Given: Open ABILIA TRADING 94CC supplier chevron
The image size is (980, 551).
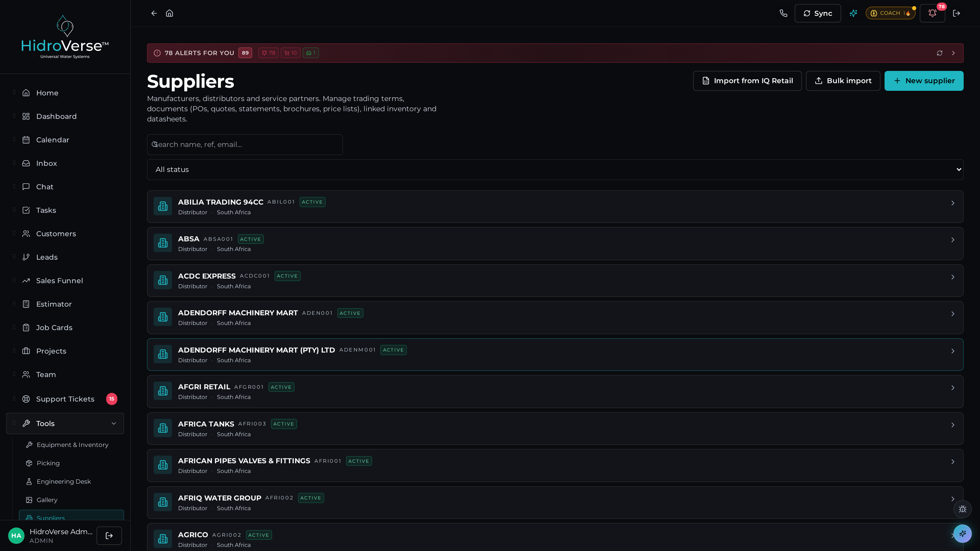Looking at the screenshot, I should click(x=953, y=203).
